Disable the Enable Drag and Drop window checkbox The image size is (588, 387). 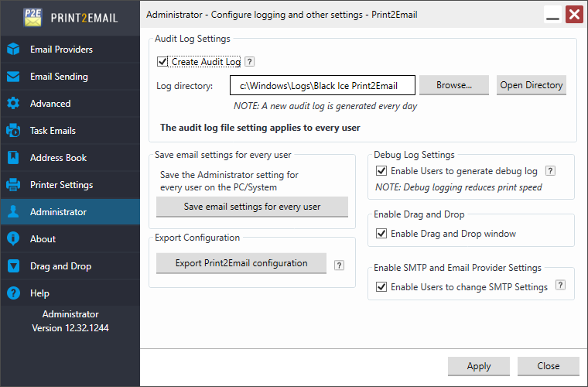[381, 234]
